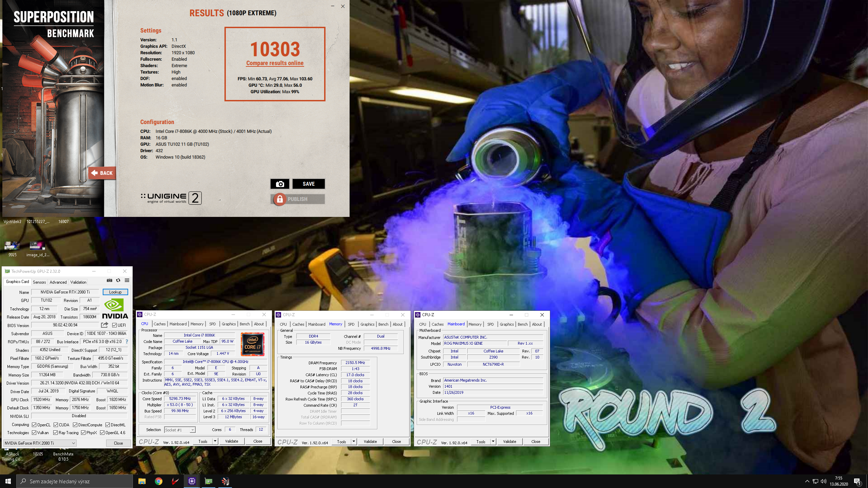Viewport: 868px width, 488px height.
Task: Open the Windows Start menu
Action: (8, 481)
